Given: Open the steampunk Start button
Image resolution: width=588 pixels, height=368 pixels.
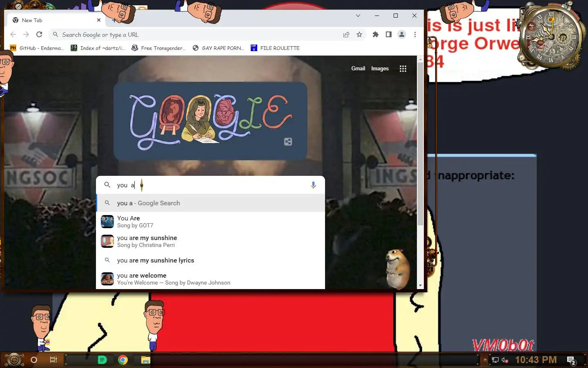Looking at the screenshot, I should (x=14, y=360).
